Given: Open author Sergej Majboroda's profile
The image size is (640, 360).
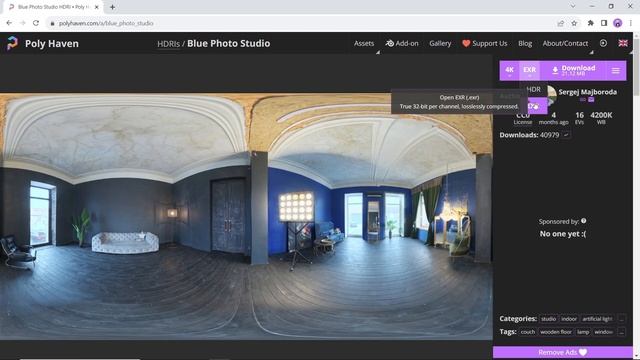Looking at the screenshot, I should point(587,92).
